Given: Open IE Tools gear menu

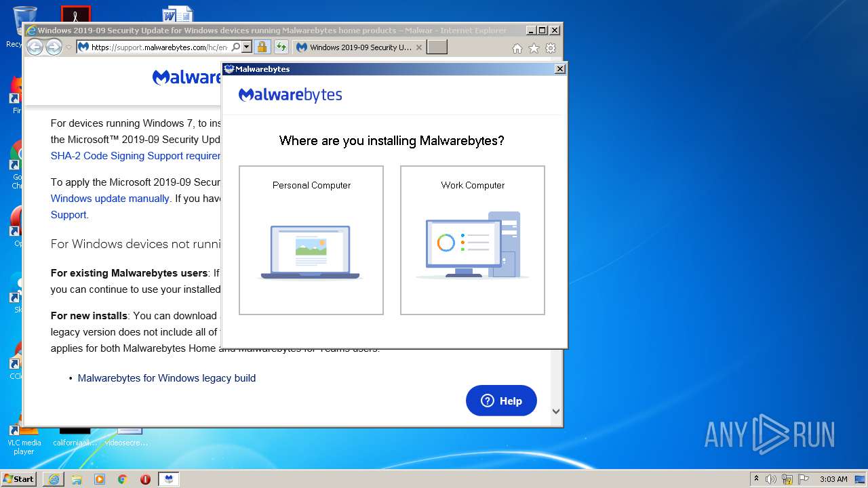Looking at the screenshot, I should click(551, 48).
